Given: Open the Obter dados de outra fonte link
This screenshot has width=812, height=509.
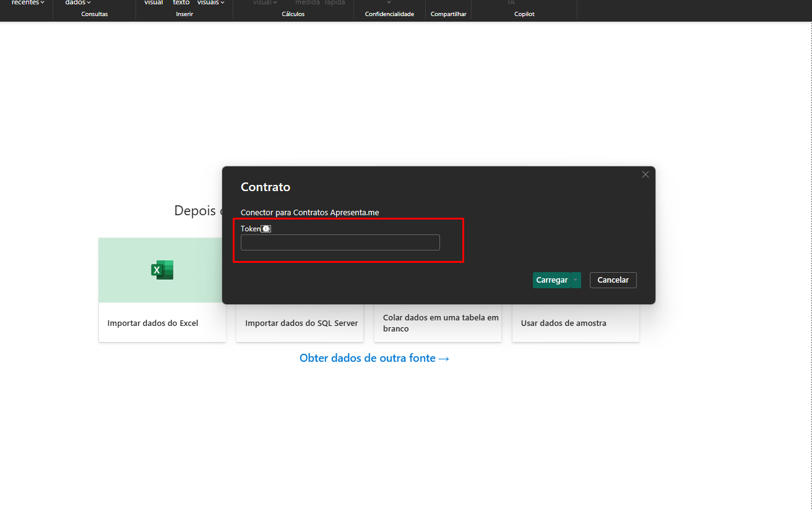Looking at the screenshot, I should 374,358.
